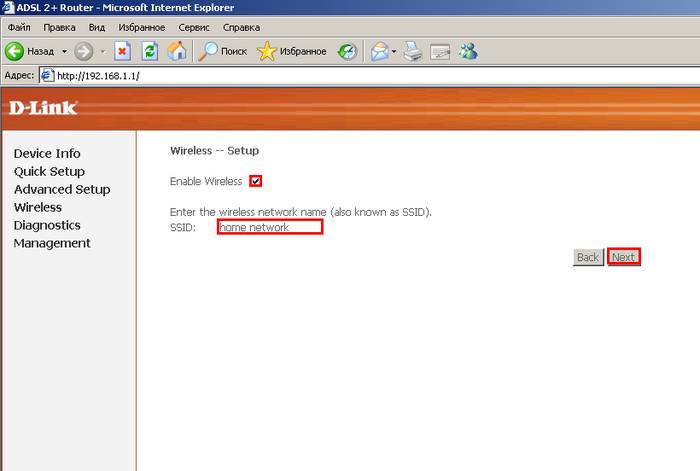Click the SSID input field

pyautogui.click(x=270, y=227)
